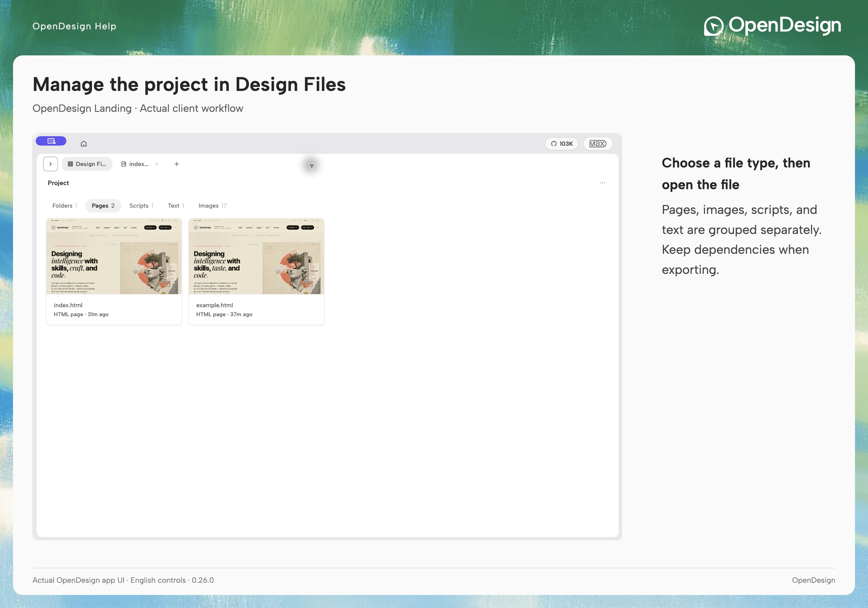Expand the sidebar with the chevron button
The height and width of the screenshot is (608, 868).
coord(51,164)
